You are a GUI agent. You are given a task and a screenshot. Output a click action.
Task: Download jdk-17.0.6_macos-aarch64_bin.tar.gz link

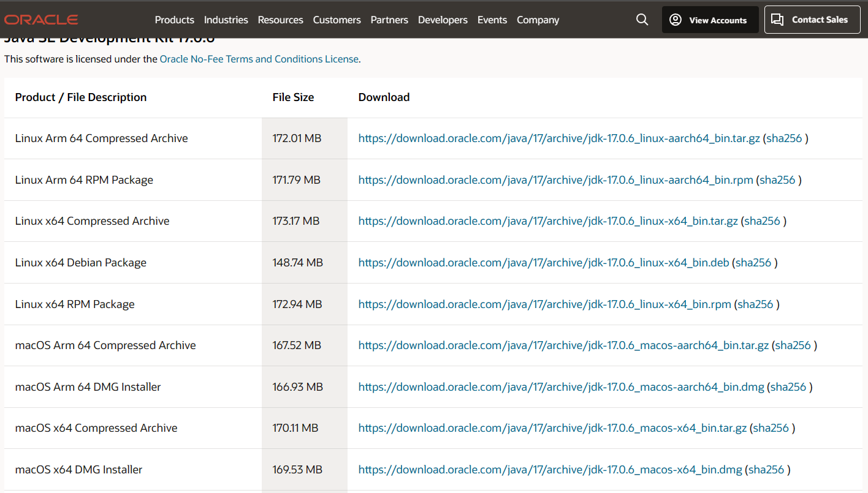tap(563, 345)
